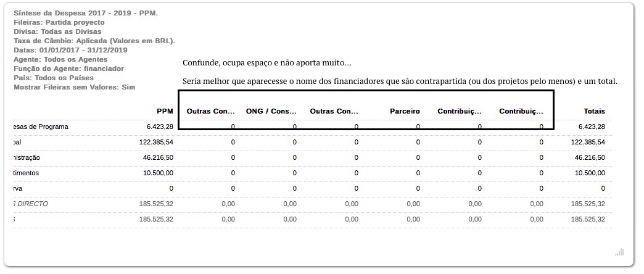Click the 10.500,00 value in PPM column

(x=158, y=173)
